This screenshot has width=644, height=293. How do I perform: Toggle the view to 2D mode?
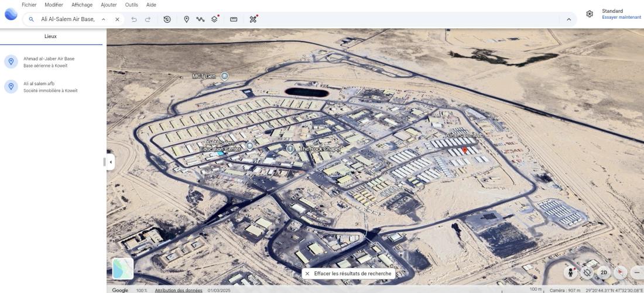604,272
